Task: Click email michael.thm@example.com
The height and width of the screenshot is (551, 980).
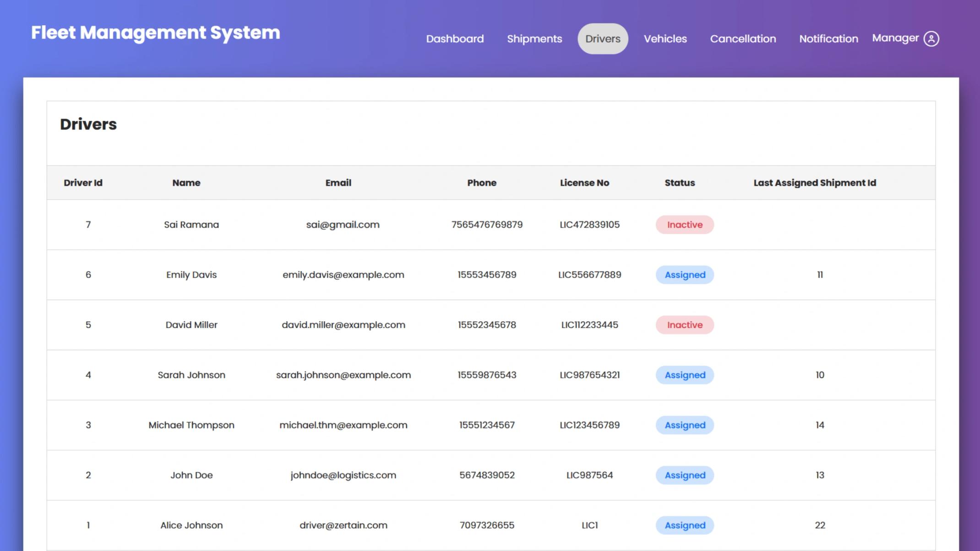Action: (343, 425)
